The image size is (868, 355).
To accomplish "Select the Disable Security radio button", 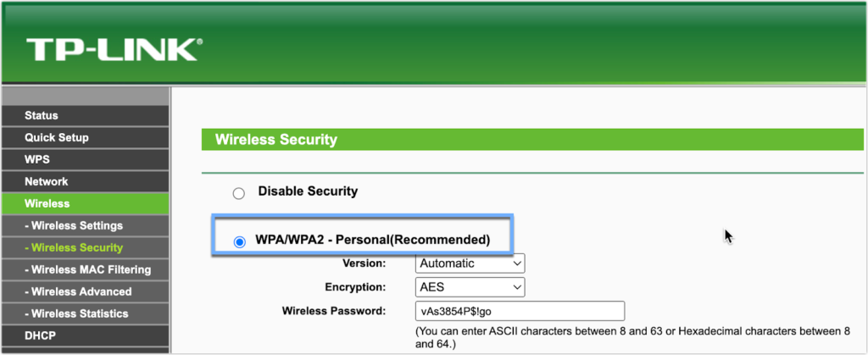I will pos(238,193).
